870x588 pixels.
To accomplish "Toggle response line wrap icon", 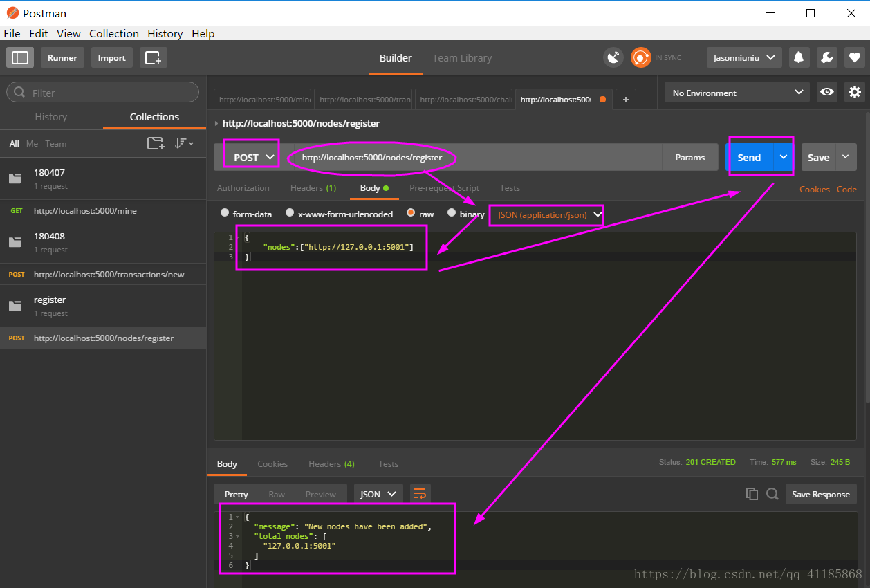I will point(420,494).
